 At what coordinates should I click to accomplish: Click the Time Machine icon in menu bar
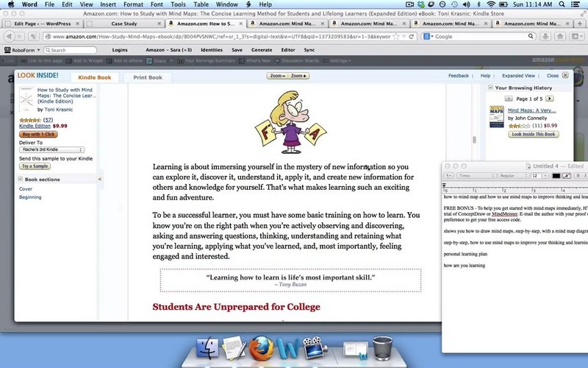(454, 4)
